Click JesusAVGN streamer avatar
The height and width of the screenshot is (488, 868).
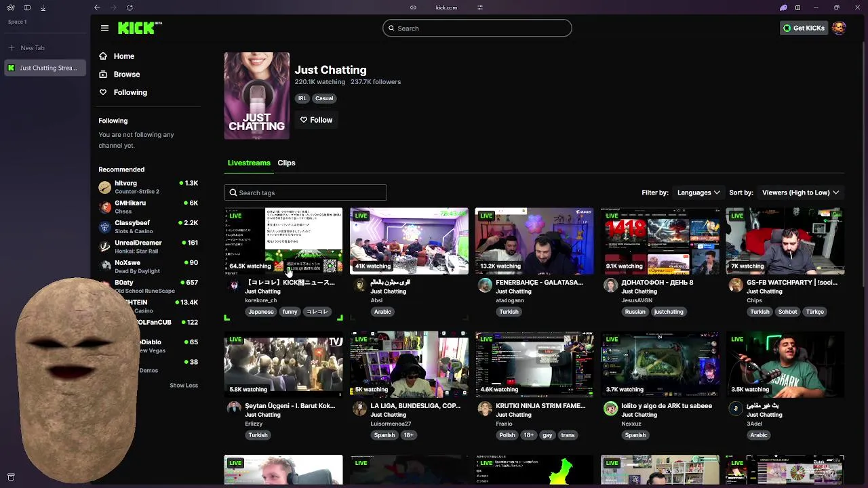click(x=610, y=285)
